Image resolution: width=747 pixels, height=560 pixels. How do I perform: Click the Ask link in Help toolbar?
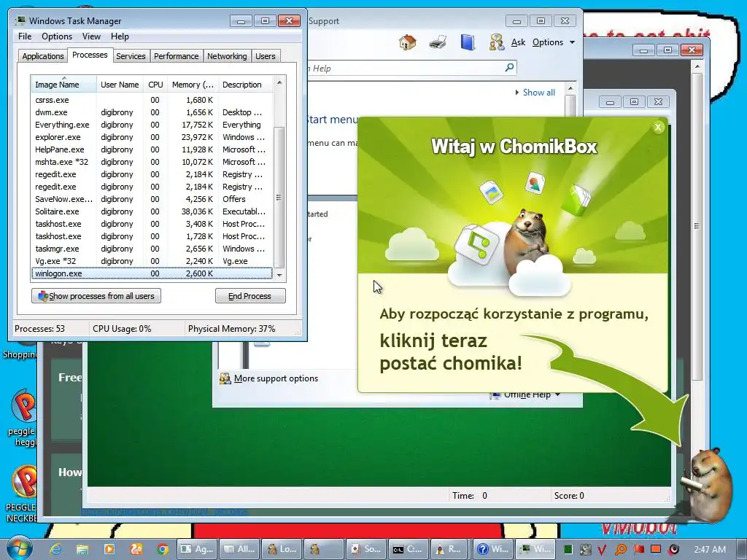[518, 42]
